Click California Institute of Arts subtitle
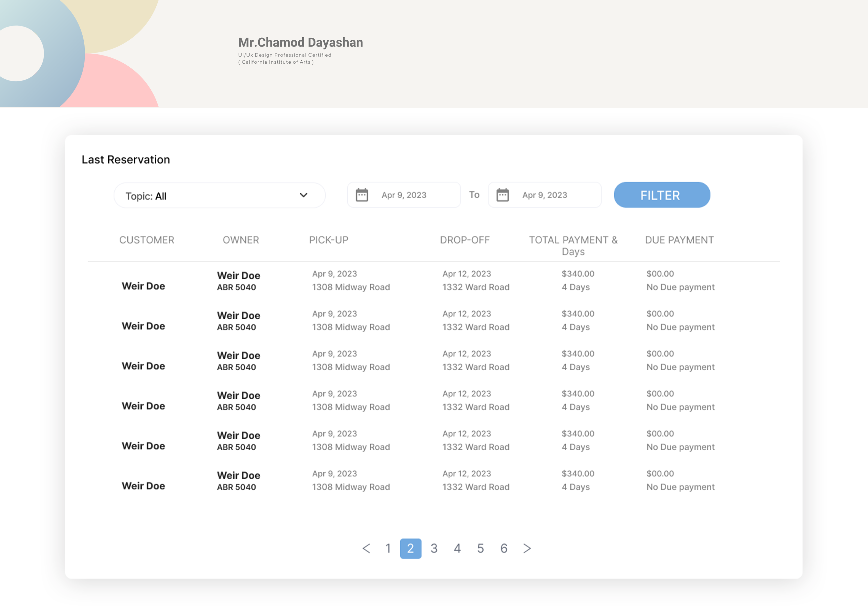The height and width of the screenshot is (614, 868). point(276,62)
